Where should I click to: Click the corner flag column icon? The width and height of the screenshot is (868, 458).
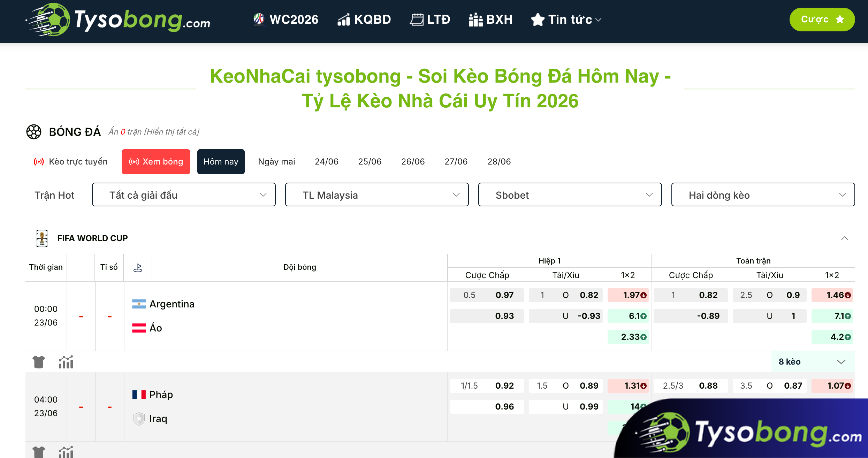[138, 267]
